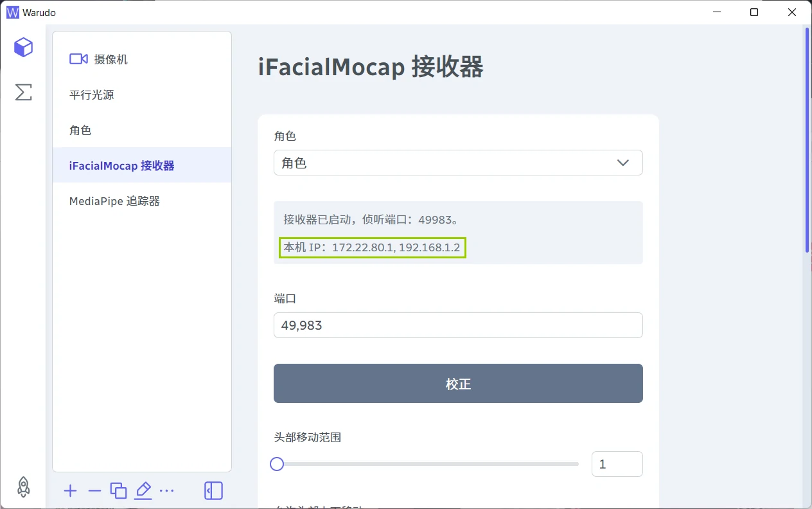Select the 平行光源 asset

coord(142,94)
